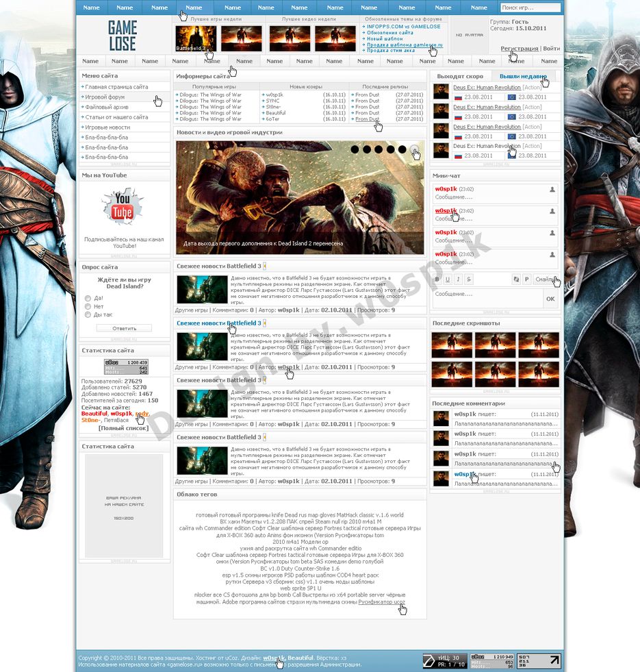
Task: Click the footer counter with arrow
Action: tap(539, 661)
